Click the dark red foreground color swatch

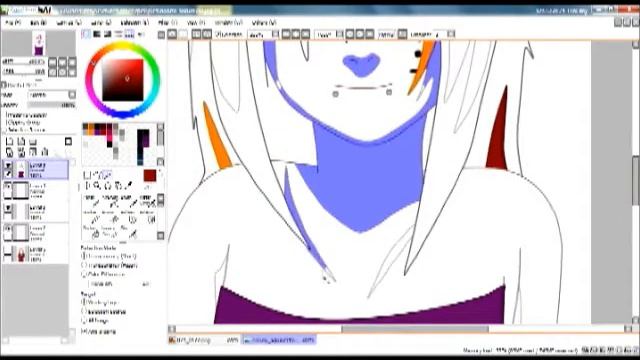point(150,176)
